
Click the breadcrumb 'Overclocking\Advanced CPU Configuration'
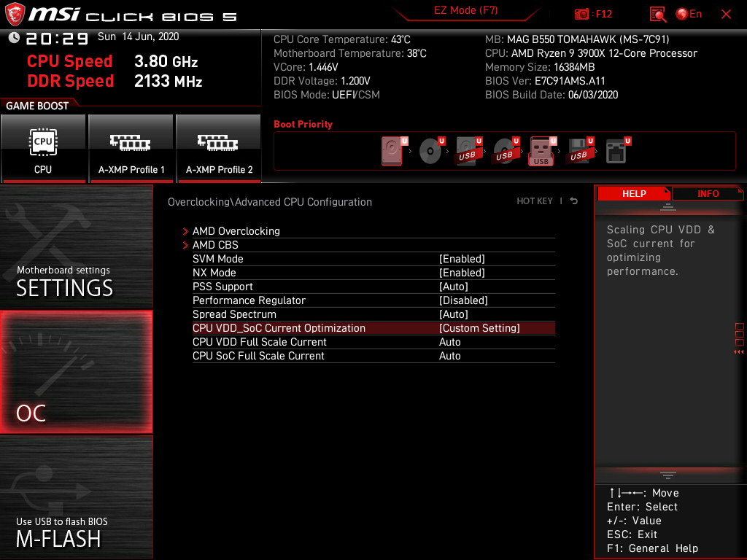(270, 202)
